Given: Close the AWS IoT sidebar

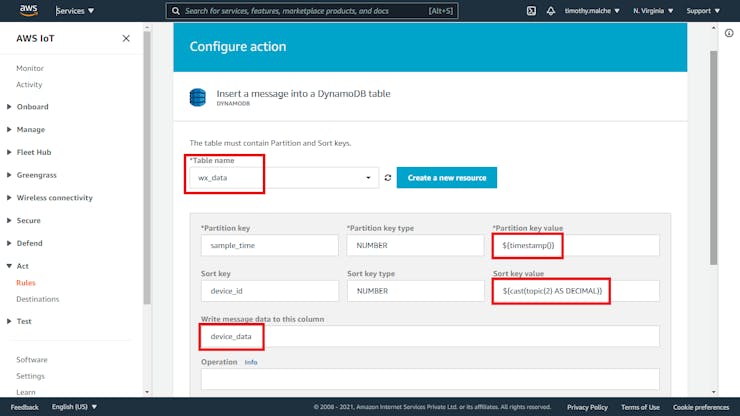Looking at the screenshot, I should pyautogui.click(x=126, y=38).
